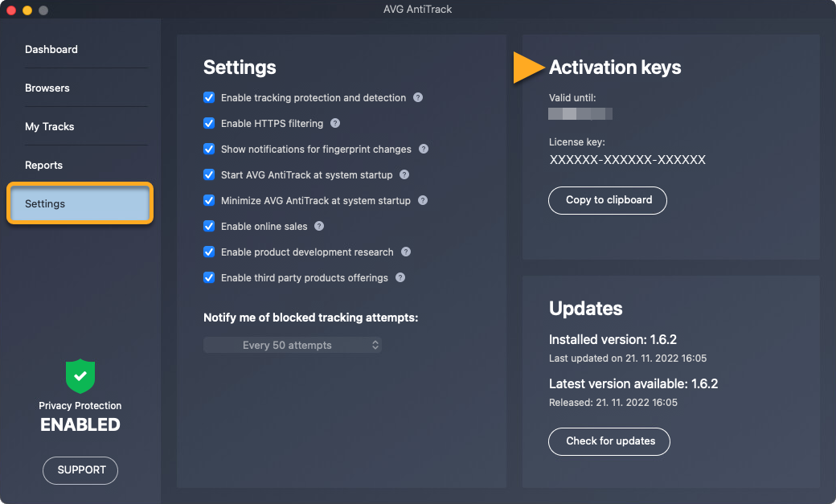
Task: Switch to the Browsers sidebar item
Action: point(47,88)
